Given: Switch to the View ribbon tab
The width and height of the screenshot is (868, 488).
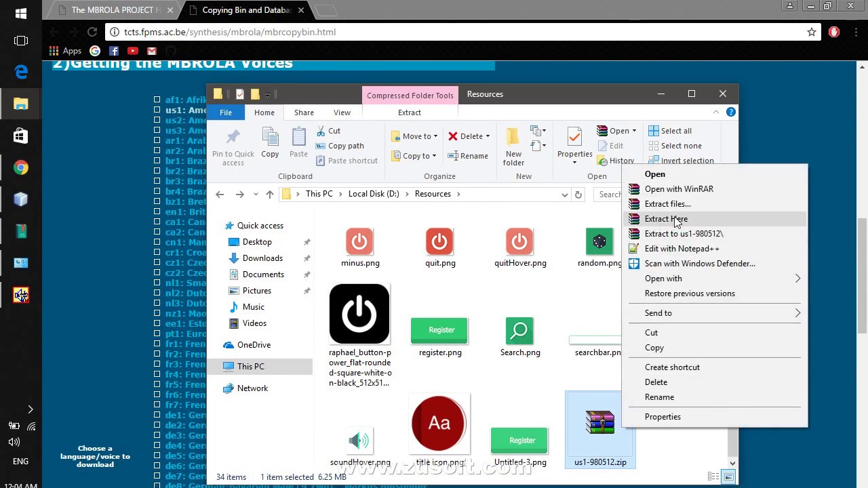Looking at the screenshot, I should 342,113.
